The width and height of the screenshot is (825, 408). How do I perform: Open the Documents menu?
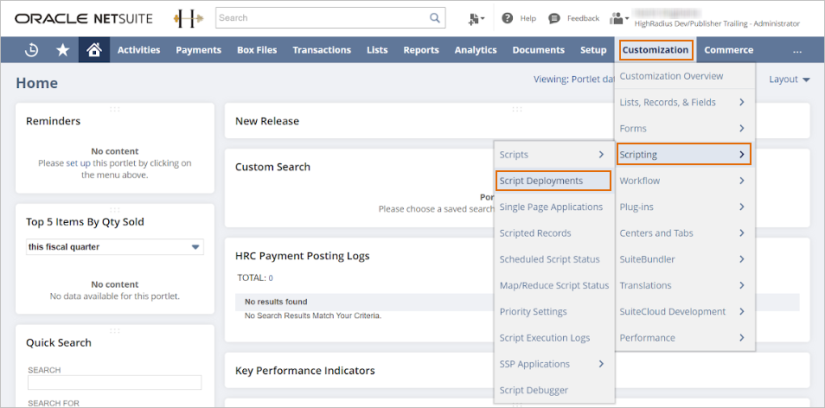tap(538, 50)
